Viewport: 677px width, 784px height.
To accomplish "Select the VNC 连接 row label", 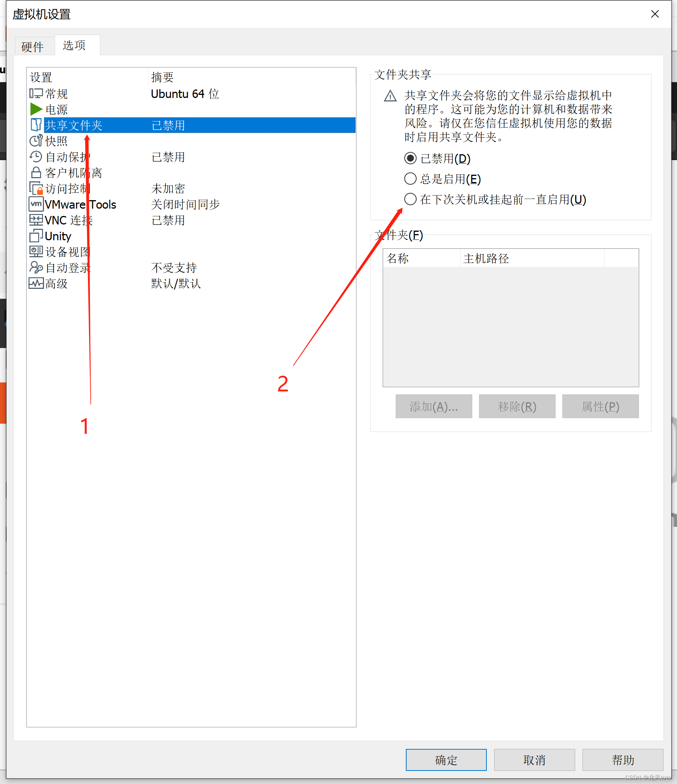I will tap(69, 220).
